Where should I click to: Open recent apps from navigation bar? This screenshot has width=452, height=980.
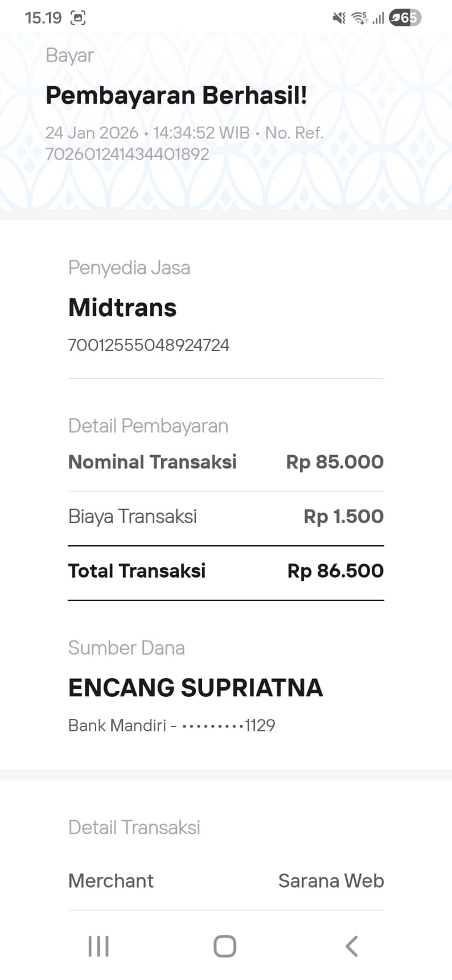pyautogui.click(x=99, y=946)
